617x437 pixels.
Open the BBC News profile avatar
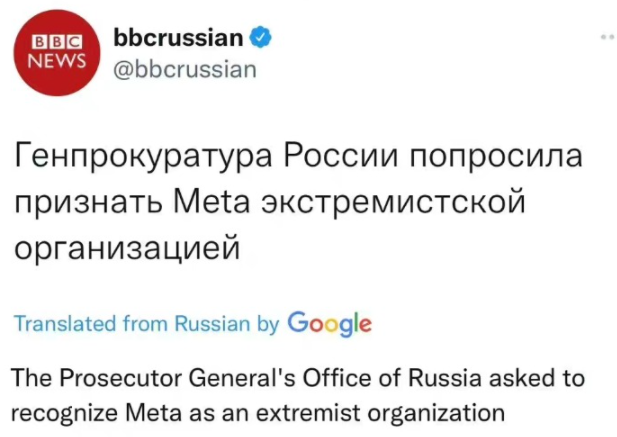(56, 54)
